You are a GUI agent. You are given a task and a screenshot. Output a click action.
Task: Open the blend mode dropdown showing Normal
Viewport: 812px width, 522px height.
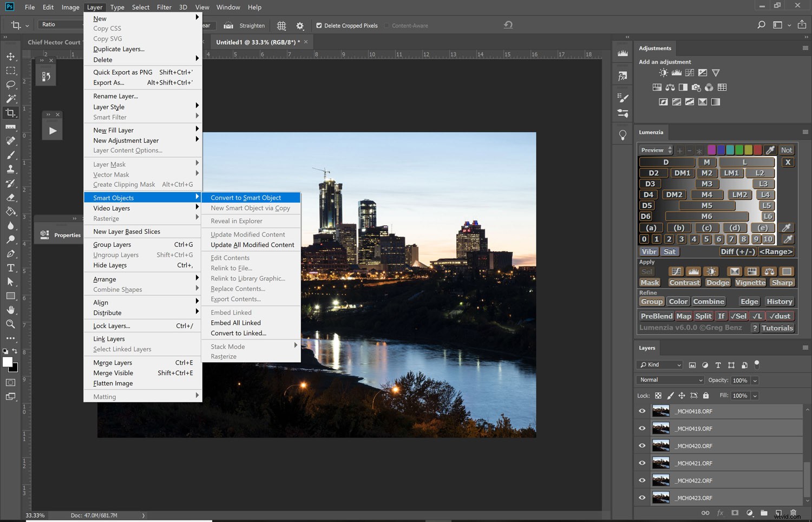pyautogui.click(x=670, y=380)
